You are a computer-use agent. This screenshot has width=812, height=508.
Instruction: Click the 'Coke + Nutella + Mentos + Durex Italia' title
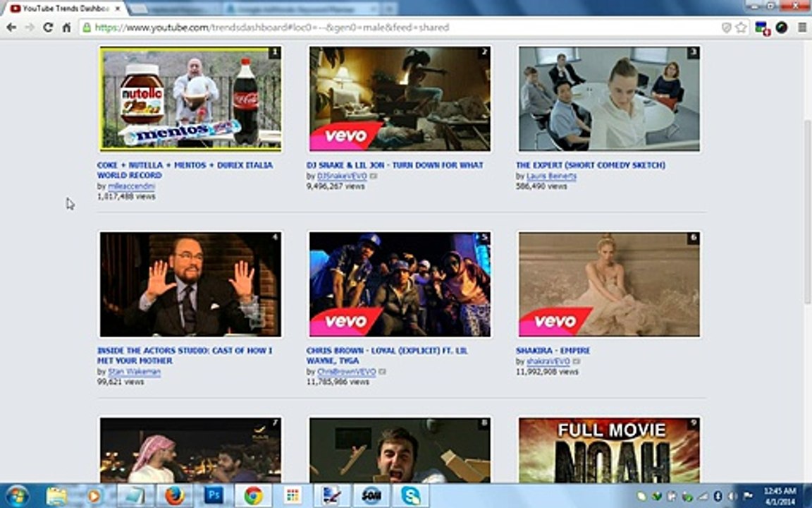(185, 170)
